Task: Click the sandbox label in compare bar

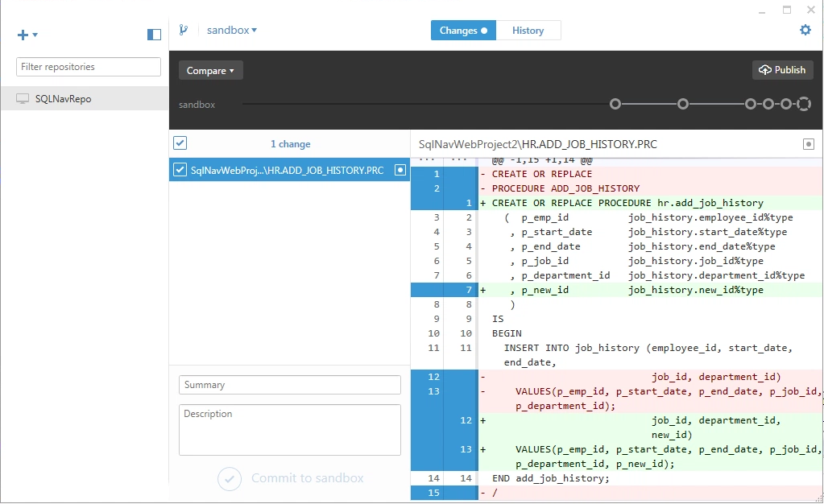Action: [197, 105]
